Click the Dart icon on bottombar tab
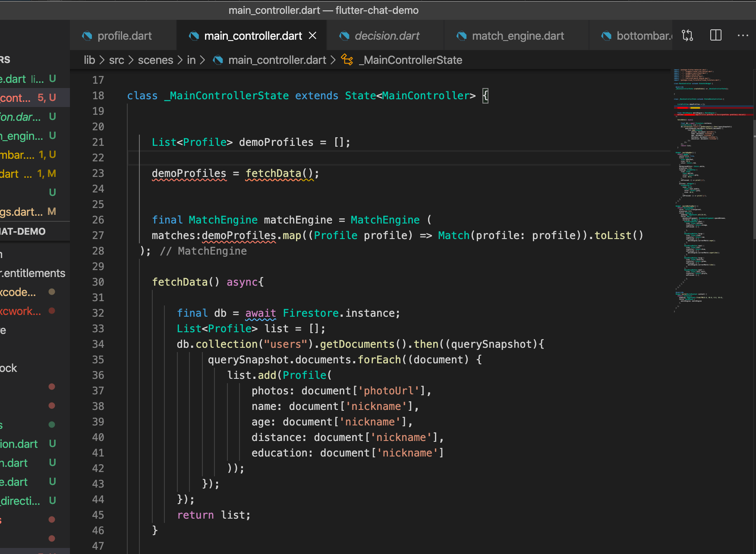 coord(607,36)
